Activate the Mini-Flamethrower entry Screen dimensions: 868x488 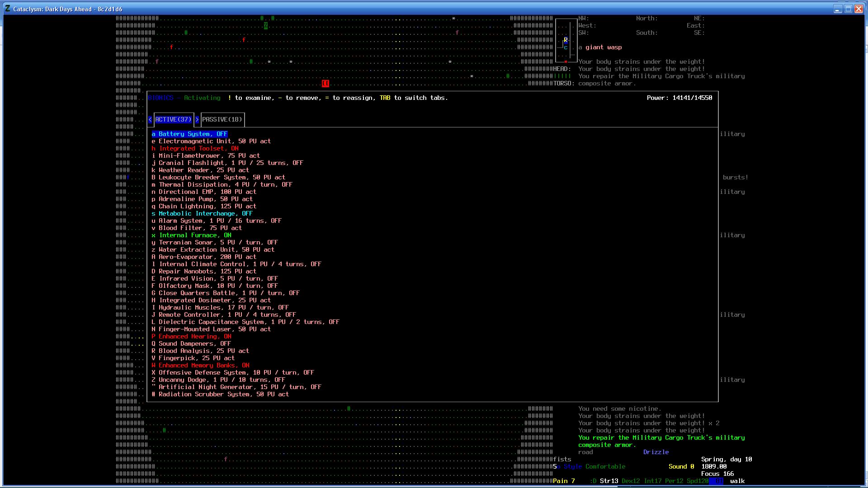coord(206,156)
